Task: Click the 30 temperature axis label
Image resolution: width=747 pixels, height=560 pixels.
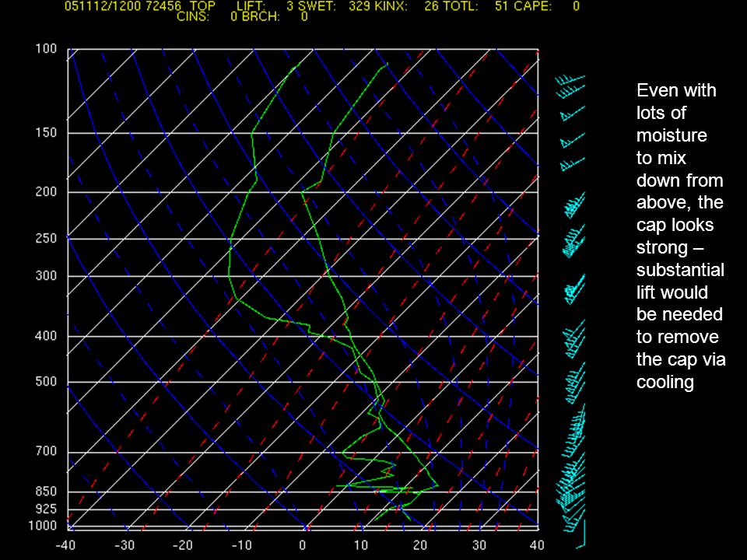Action: tap(479, 545)
